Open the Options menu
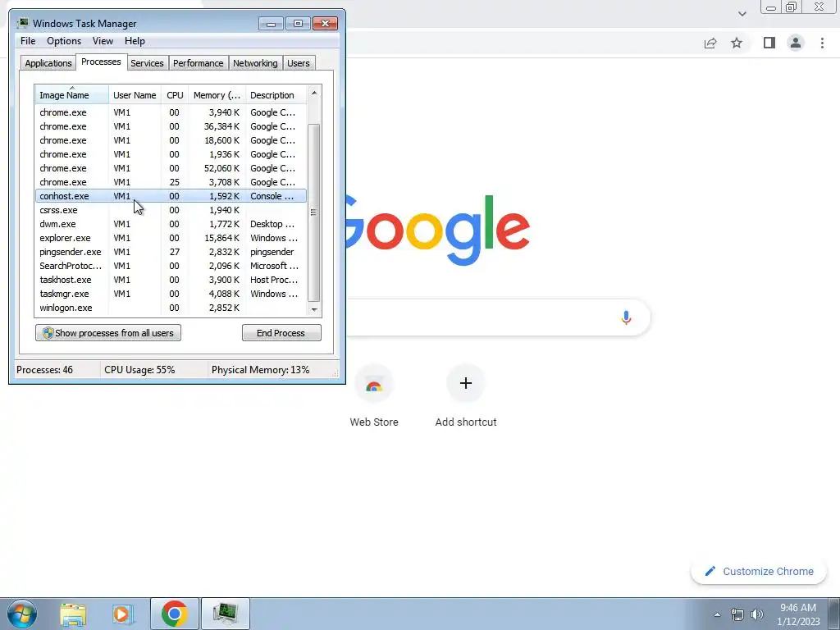The width and height of the screenshot is (840, 630). point(64,41)
